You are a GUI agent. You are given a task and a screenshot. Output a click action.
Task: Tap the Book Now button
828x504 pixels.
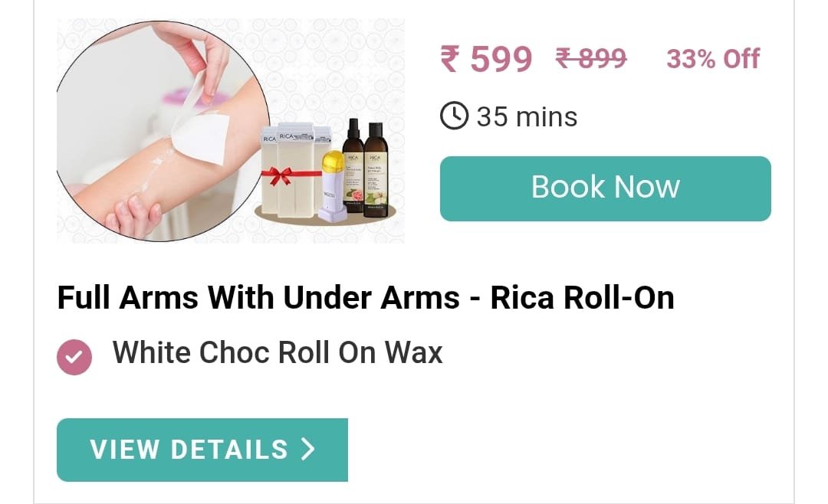[605, 188]
